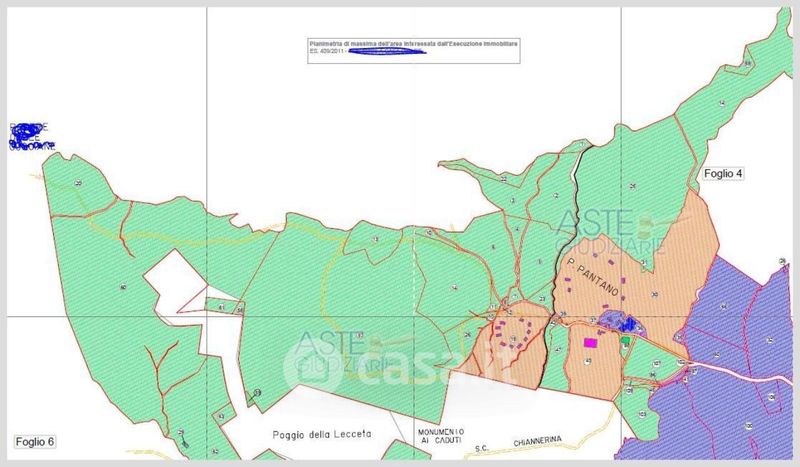Click the blue scribbled mark at left edge
The height and width of the screenshot is (467, 800).
point(30,137)
